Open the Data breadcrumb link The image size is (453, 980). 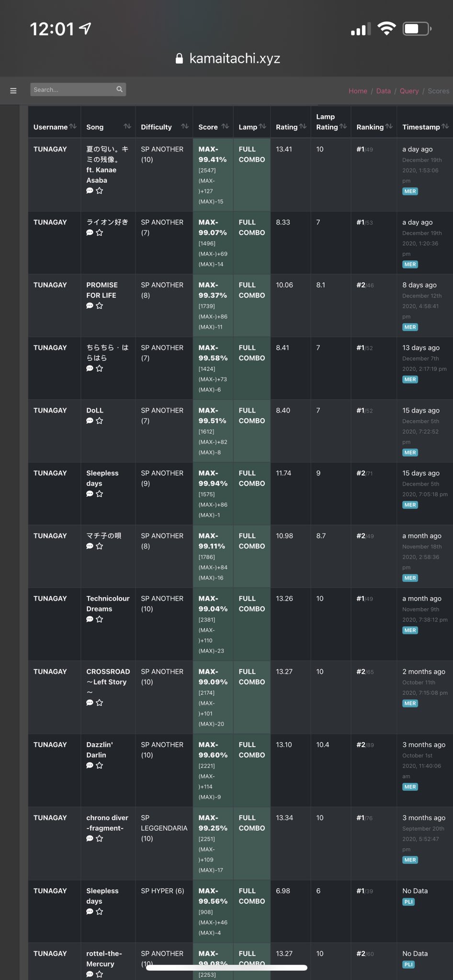pos(383,91)
